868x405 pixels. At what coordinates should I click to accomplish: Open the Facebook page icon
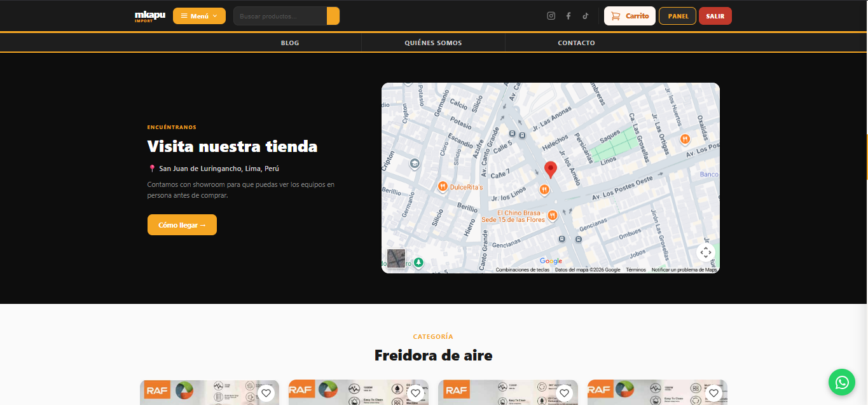(568, 16)
